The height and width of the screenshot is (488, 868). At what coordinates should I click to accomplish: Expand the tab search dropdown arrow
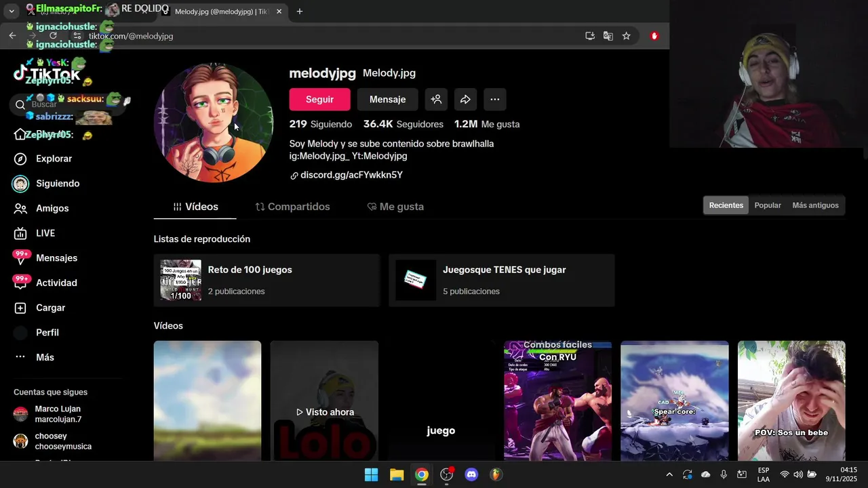point(12,12)
